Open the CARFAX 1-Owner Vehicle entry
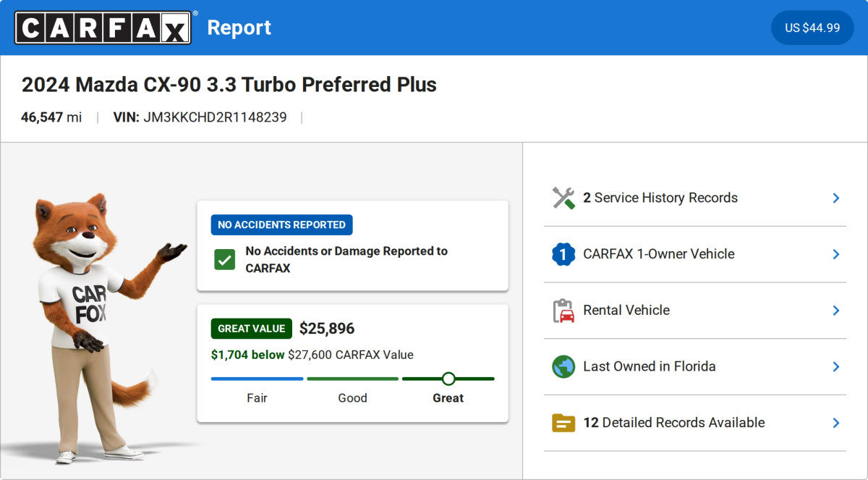 (x=835, y=253)
